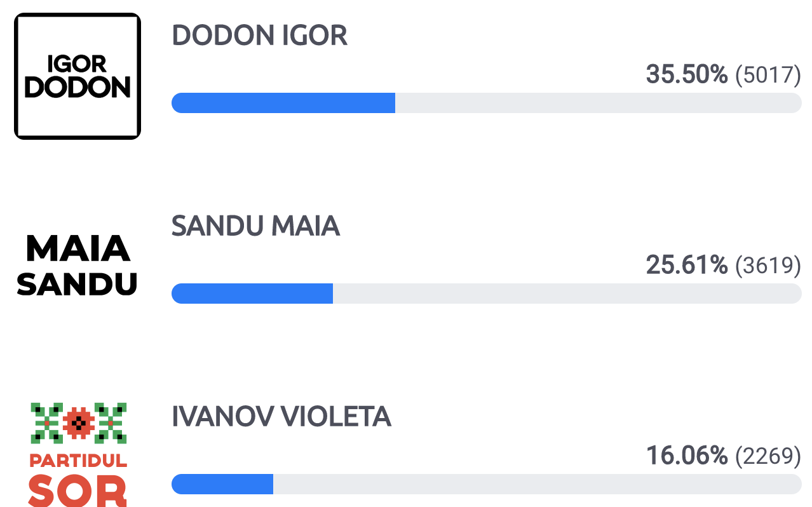812x507 pixels.
Task: Select the 25.61% percentage value
Action: [x=687, y=265]
